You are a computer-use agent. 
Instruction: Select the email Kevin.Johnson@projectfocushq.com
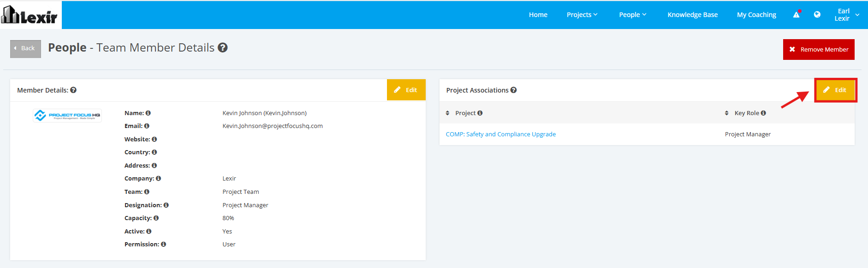click(273, 126)
